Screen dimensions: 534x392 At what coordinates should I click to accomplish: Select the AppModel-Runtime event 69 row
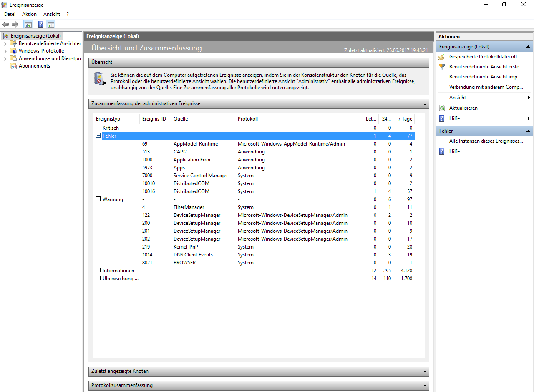pos(254,144)
